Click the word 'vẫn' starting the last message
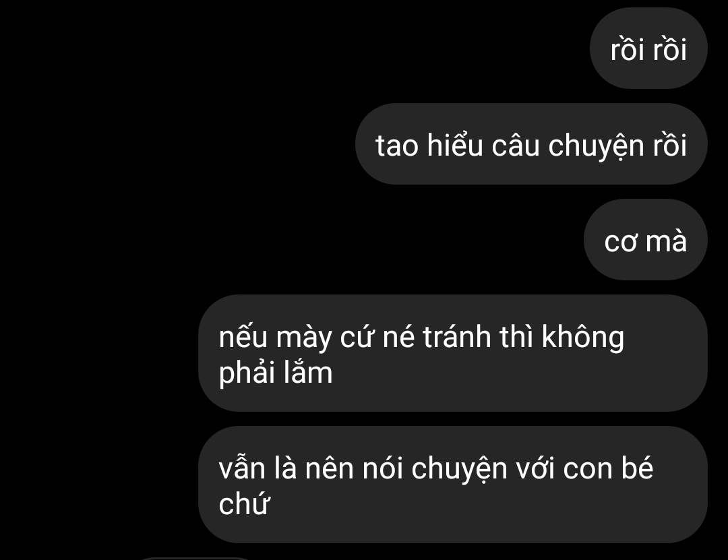 pyautogui.click(x=241, y=468)
